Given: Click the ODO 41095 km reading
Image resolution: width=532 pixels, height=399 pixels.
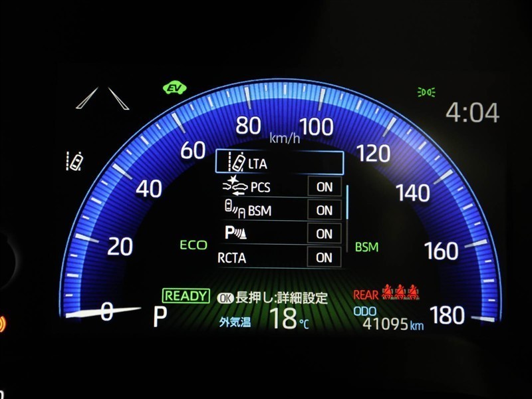Looking at the screenshot, I should pos(393,321).
